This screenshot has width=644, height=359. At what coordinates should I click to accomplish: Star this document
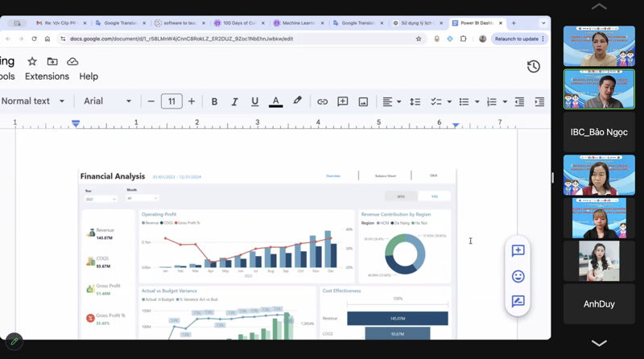click(32, 61)
